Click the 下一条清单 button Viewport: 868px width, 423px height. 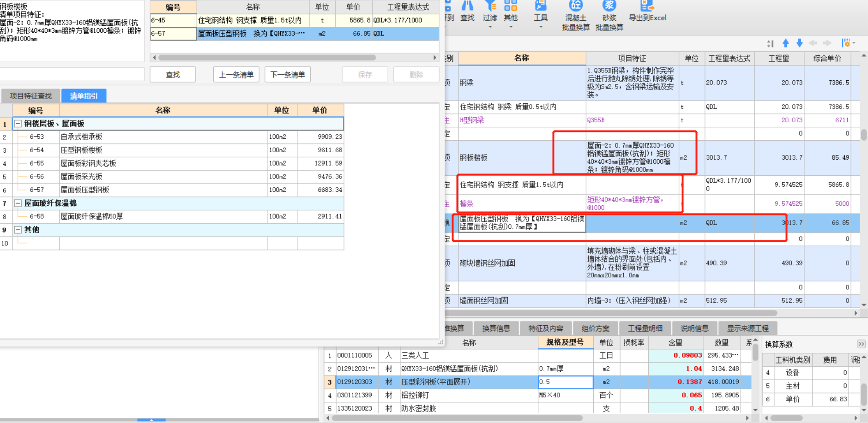287,75
